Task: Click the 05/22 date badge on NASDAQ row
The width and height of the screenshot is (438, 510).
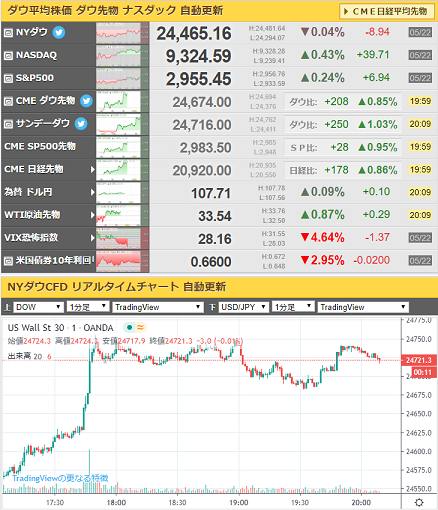Action: (x=420, y=55)
